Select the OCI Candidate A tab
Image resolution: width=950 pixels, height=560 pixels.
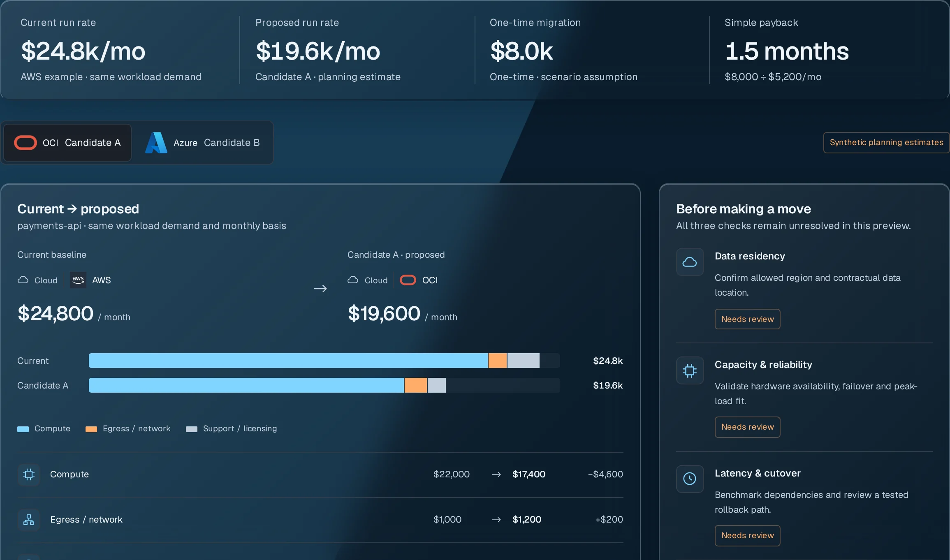[67, 143]
